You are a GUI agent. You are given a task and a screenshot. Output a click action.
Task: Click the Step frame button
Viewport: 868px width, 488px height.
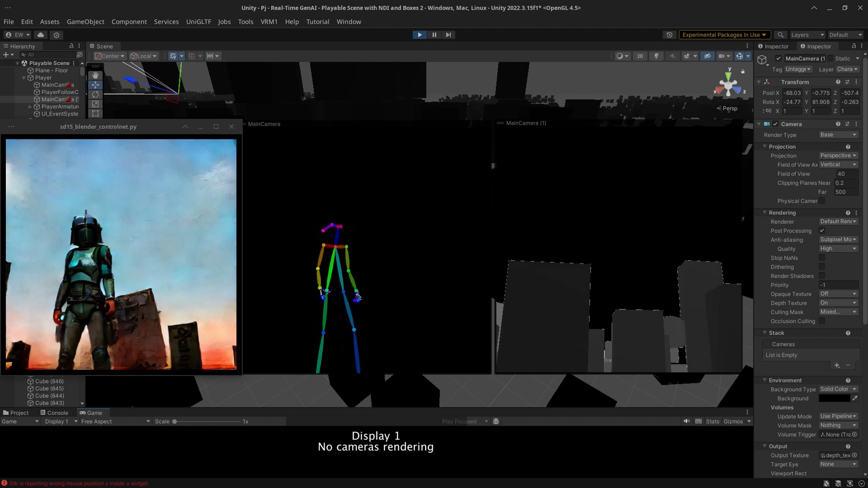coord(448,35)
